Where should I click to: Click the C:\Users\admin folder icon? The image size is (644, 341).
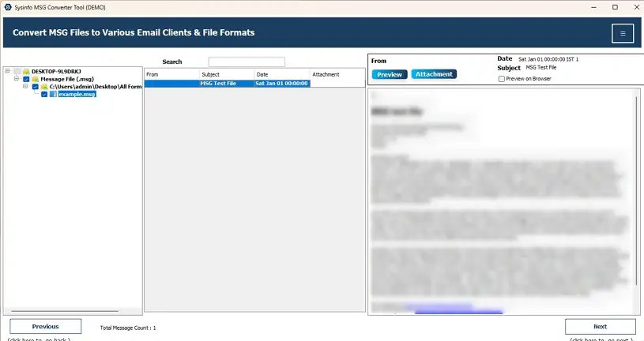[44, 87]
